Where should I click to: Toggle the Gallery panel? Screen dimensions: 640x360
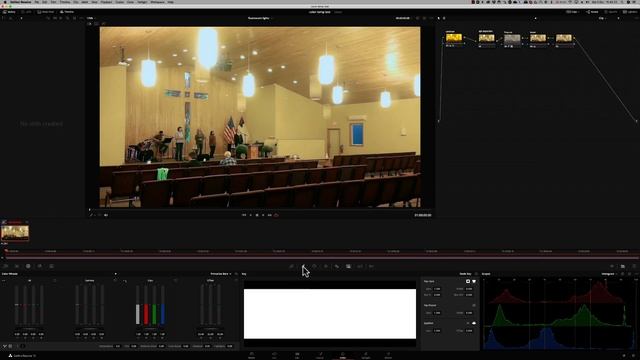(9, 12)
